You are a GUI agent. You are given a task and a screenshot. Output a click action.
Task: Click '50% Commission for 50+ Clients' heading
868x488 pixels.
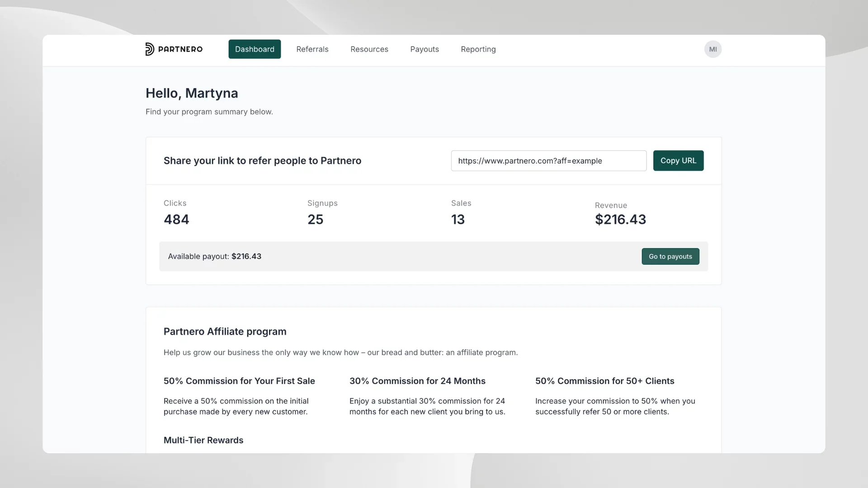605,381
